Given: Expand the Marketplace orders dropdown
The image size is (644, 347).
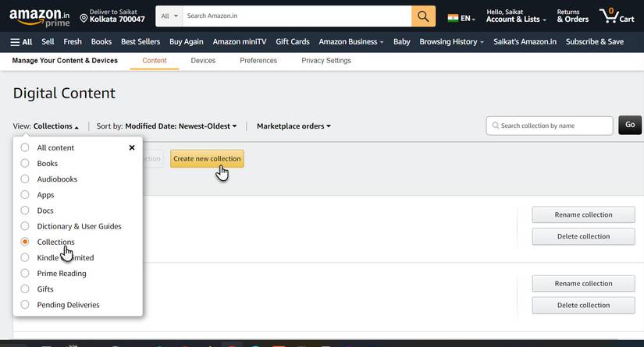Looking at the screenshot, I should click(294, 126).
